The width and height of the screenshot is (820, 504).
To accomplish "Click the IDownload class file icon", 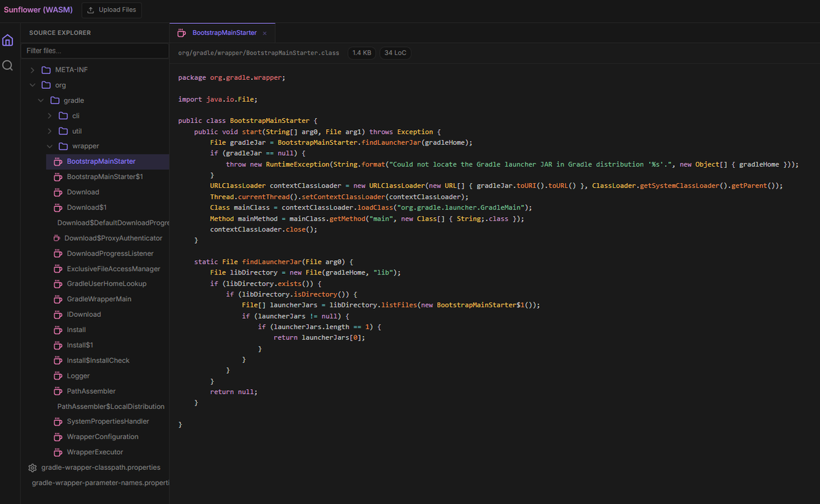I will pos(58,314).
